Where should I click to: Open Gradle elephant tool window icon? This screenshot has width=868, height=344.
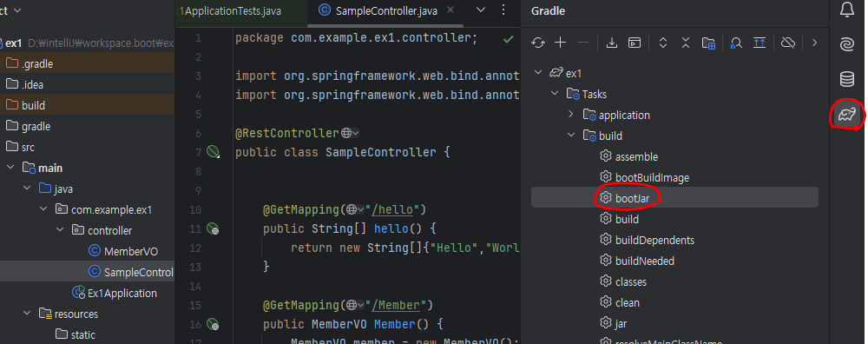[847, 114]
